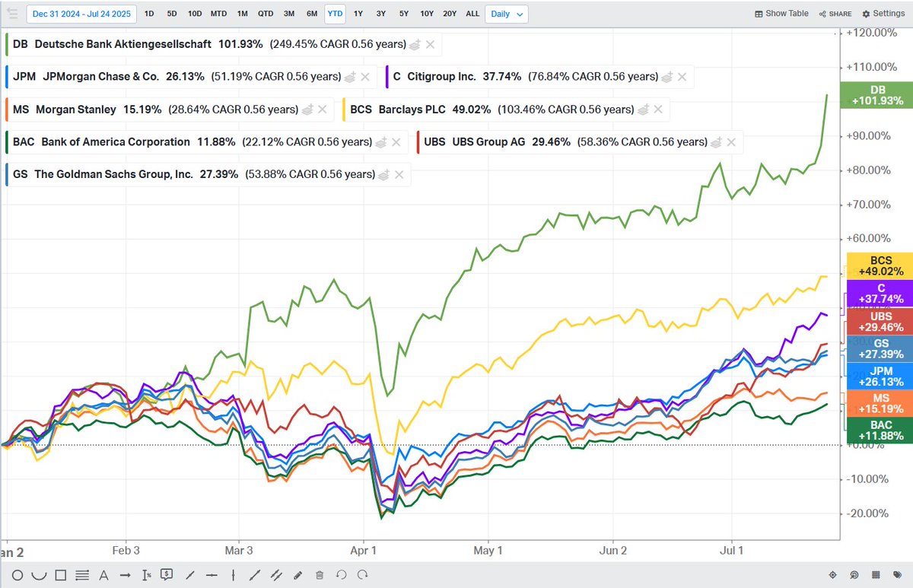This screenshot has height=588, width=913.
Task: Open the Daily interval dropdown
Action: point(507,14)
